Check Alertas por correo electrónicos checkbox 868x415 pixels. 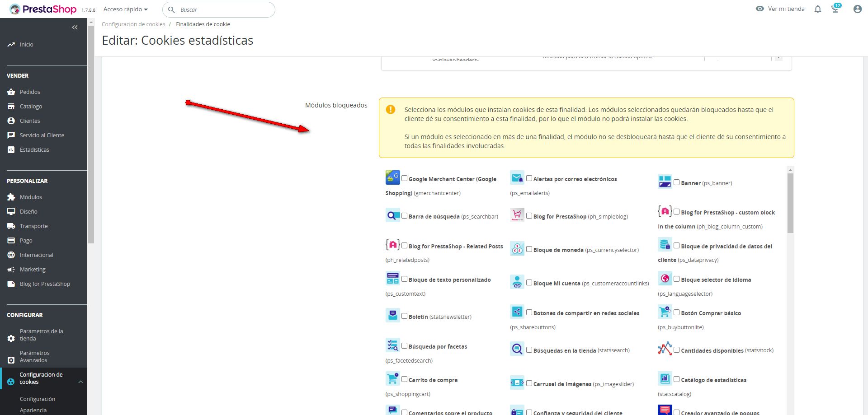529,178
